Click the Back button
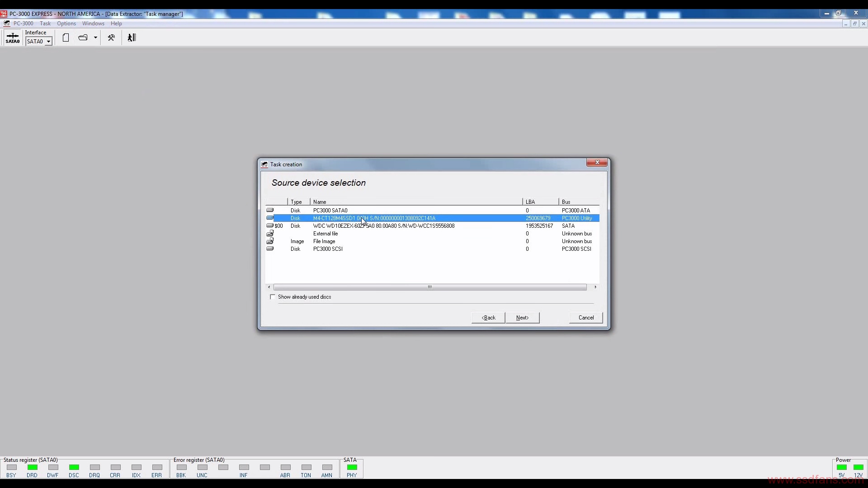 (488, 318)
